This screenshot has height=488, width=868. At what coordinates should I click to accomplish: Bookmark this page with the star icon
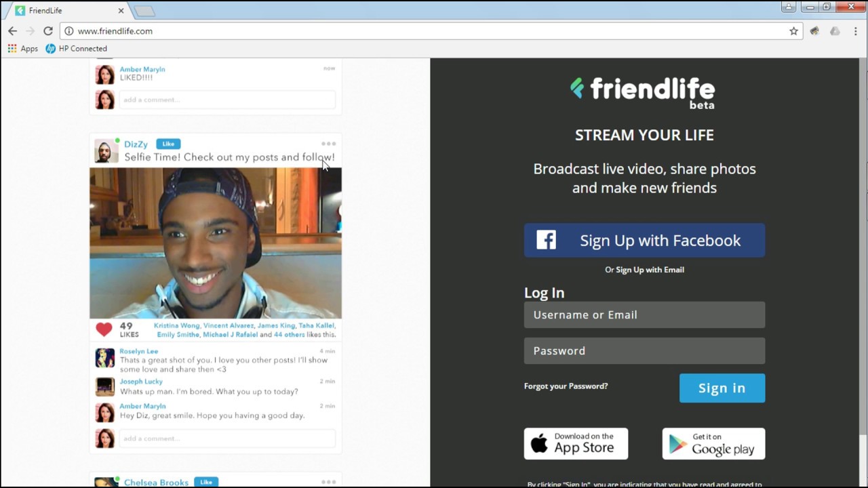[x=793, y=31]
